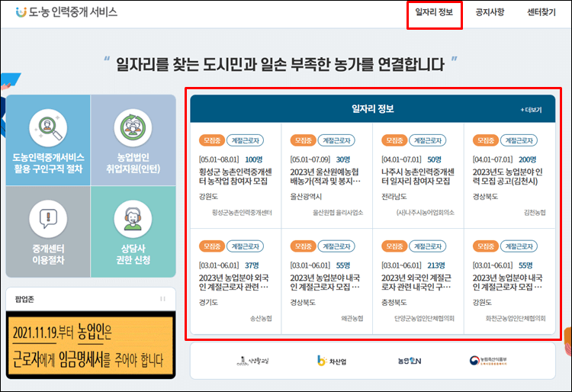Click the 팝업존 panel title

[24, 299]
